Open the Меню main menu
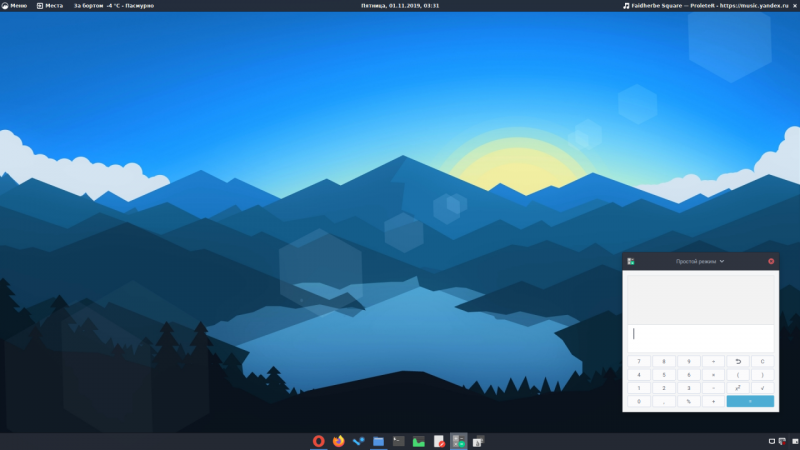 point(14,6)
